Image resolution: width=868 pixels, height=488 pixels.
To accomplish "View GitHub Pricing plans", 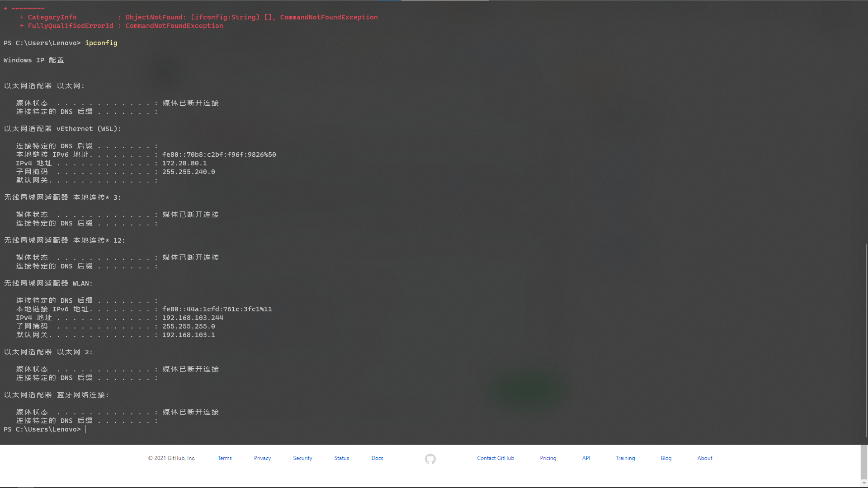I will click(547, 458).
